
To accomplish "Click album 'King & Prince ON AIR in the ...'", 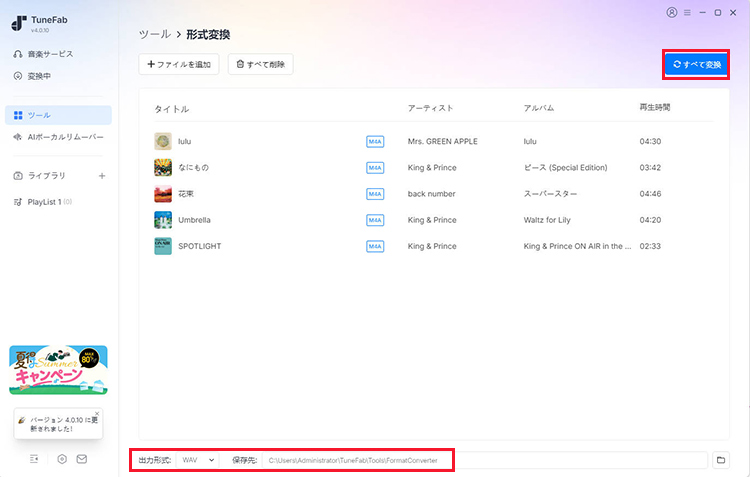I will click(x=577, y=246).
